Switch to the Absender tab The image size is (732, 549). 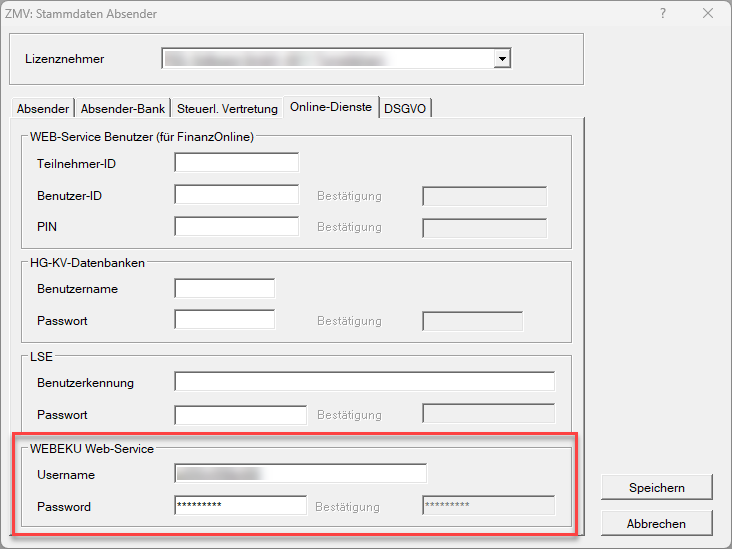pos(43,108)
